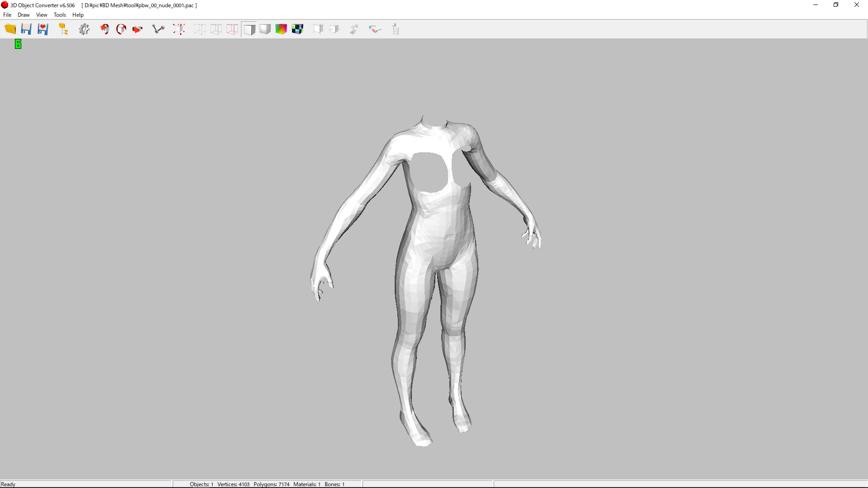
Task: Open the File menu
Action: tap(7, 15)
